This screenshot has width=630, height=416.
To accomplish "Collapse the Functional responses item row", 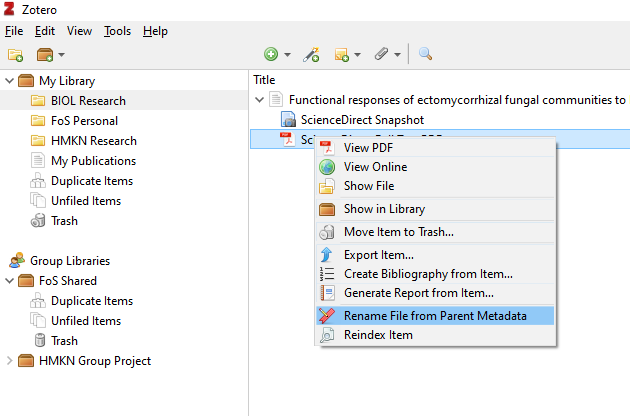I will [x=260, y=100].
